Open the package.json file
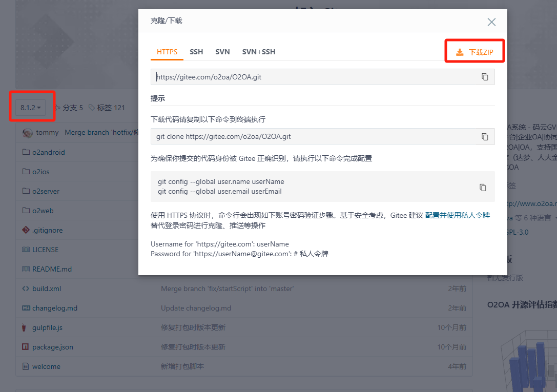This screenshot has width=557, height=392. [x=53, y=347]
